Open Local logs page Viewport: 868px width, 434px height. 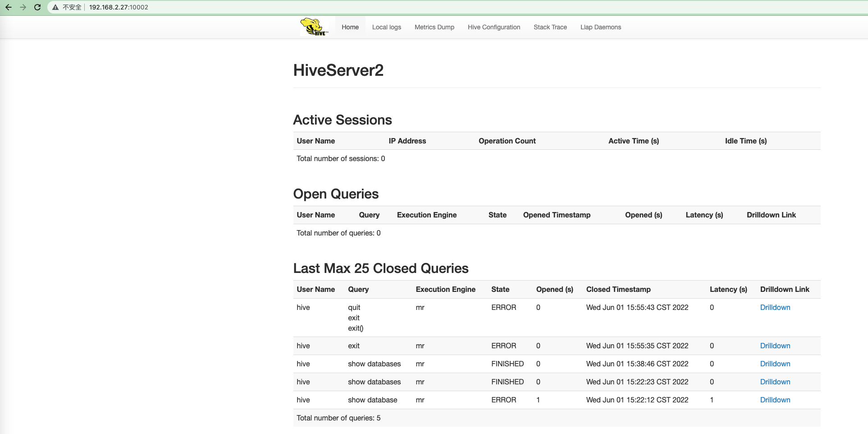pos(387,27)
